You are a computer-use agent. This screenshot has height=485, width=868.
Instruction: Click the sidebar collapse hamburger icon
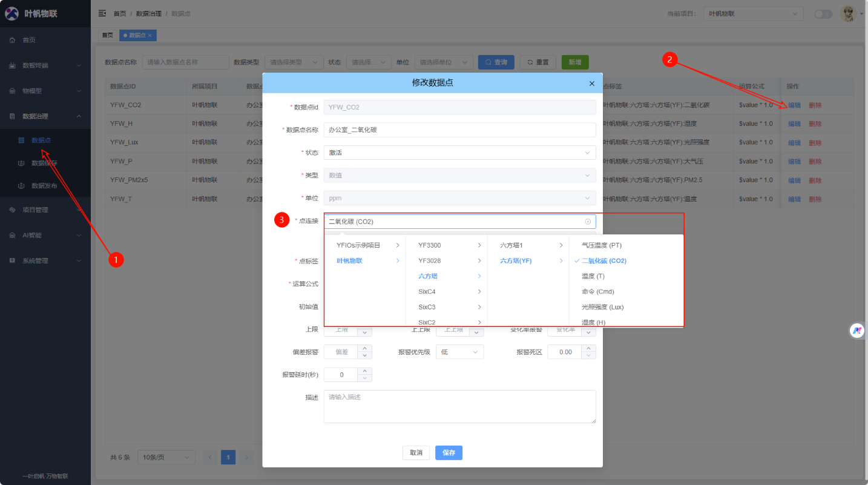(102, 13)
